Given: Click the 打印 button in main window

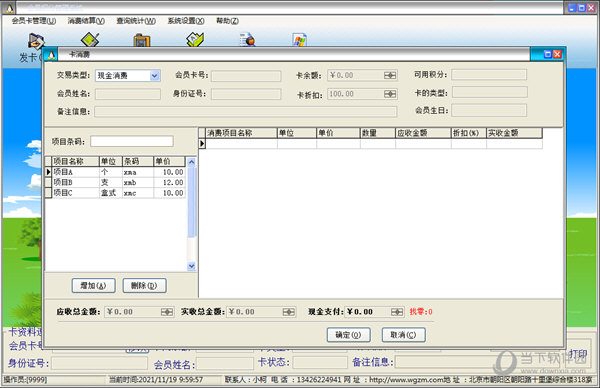Looking at the screenshot, I should (x=578, y=354).
